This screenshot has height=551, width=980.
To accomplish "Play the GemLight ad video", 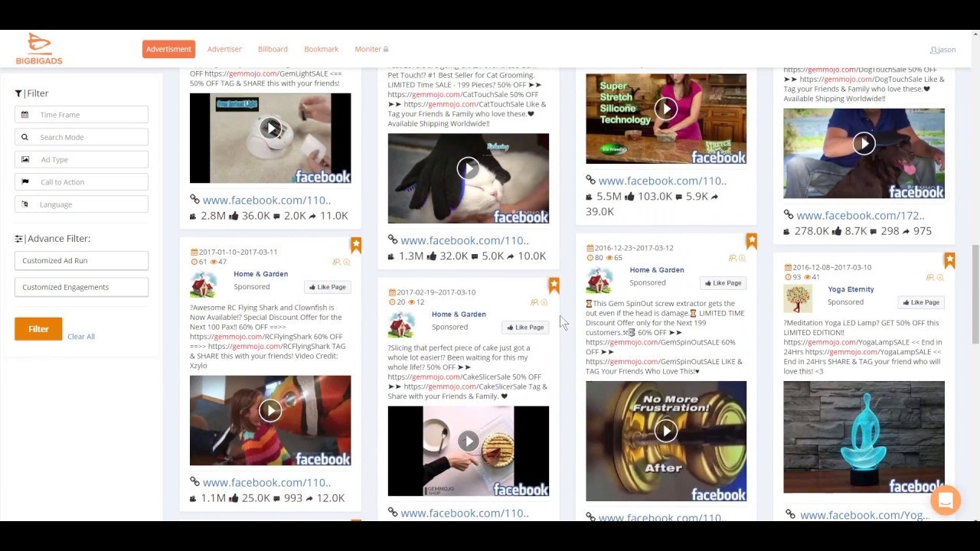I will [270, 128].
